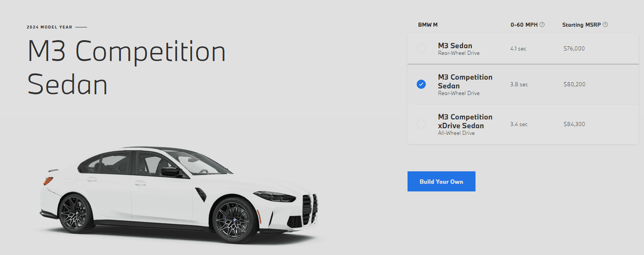Click the 3.4 sec acceleration value
The width and height of the screenshot is (644, 255).
tap(519, 124)
